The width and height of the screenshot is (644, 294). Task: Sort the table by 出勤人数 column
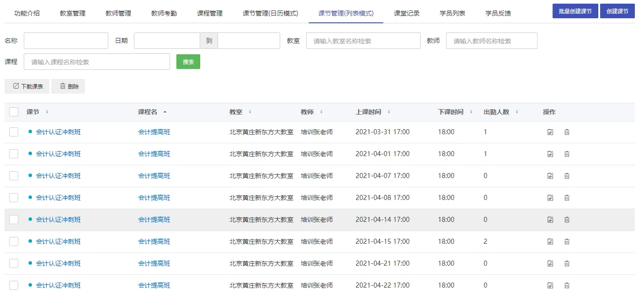[x=517, y=112]
